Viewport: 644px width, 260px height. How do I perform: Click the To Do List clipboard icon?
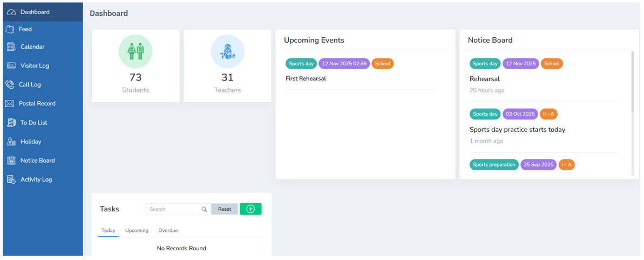(11, 123)
